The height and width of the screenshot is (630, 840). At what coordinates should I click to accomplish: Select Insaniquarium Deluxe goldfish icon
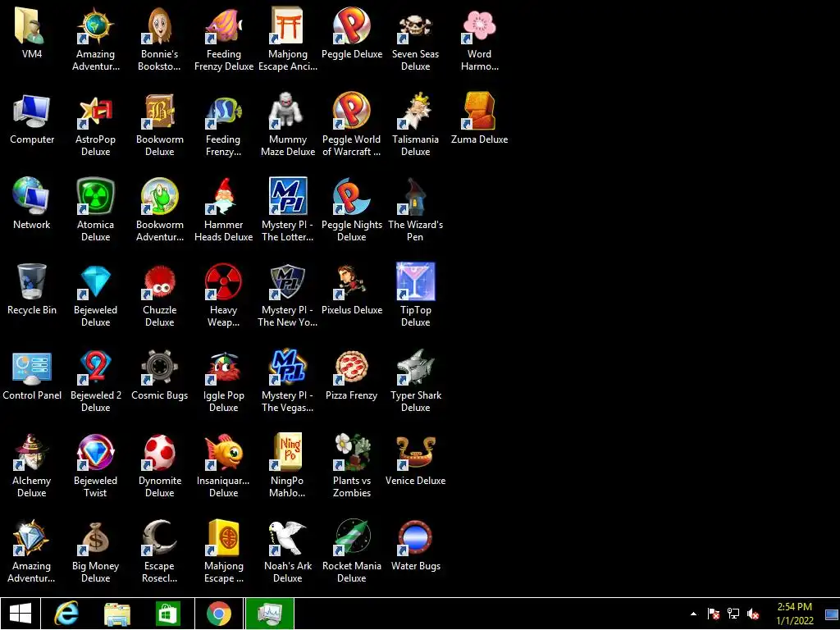coord(223,452)
